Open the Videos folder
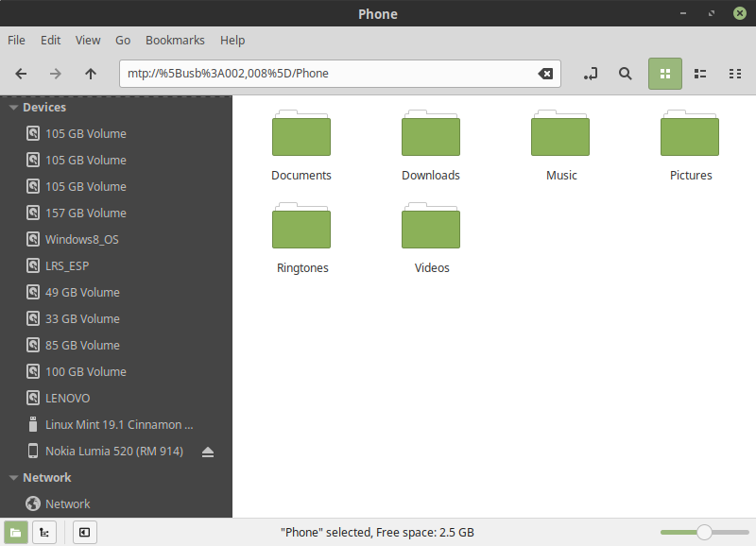 pyautogui.click(x=431, y=238)
